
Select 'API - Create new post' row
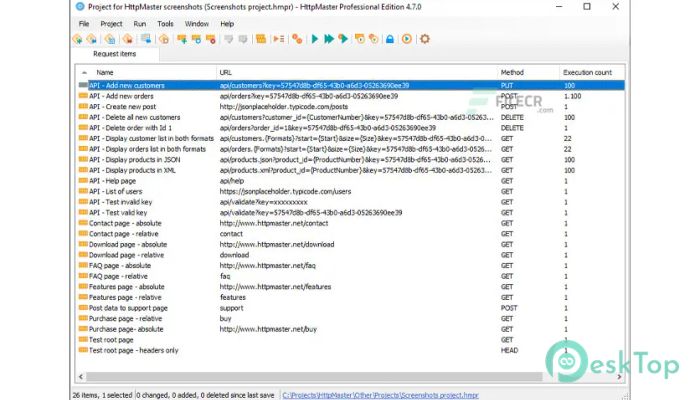pos(351,107)
